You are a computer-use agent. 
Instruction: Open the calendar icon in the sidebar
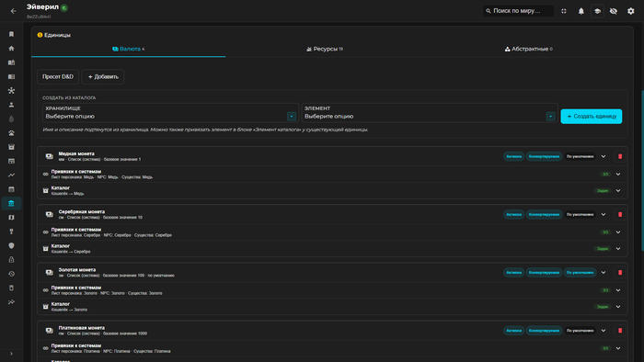coord(11,189)
